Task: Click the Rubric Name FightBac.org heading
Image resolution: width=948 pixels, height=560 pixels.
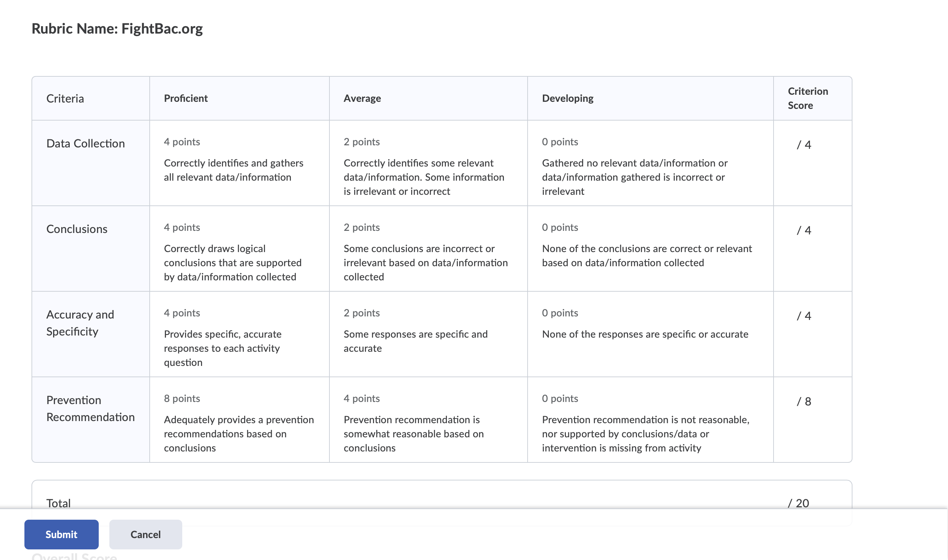Action: click(x=117, y=29)
